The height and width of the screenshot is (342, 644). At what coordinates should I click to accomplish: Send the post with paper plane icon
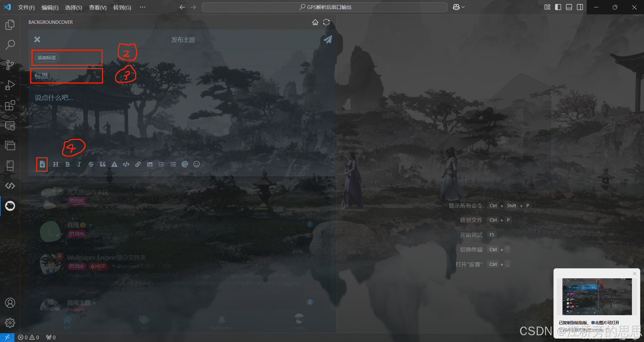[x=328, y=39]
